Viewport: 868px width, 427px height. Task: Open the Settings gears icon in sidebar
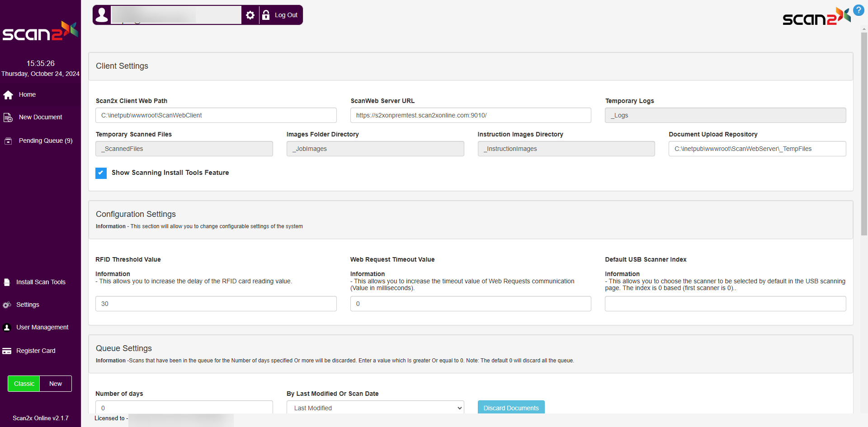(x=7, y=305)
